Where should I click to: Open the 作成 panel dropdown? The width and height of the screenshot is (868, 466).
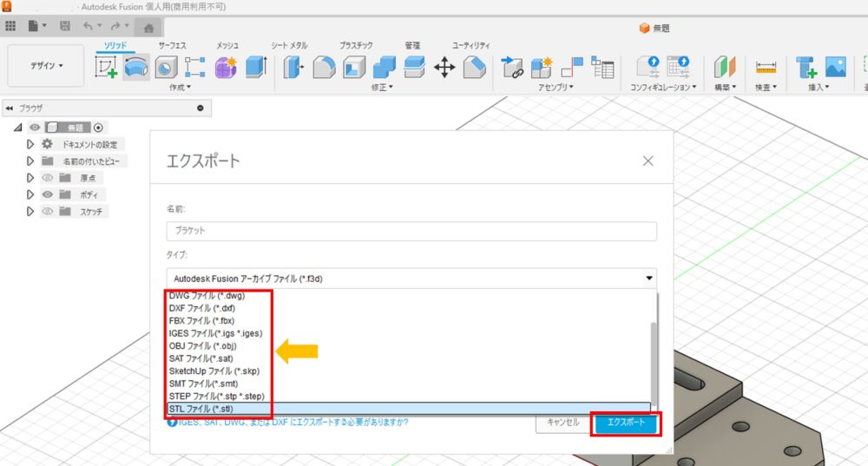[180, 88]
